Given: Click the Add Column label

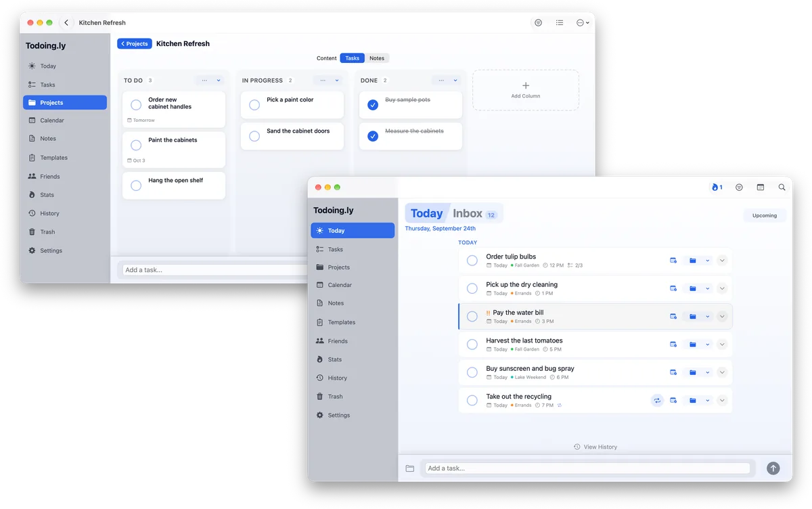Looking at the screenshot, I should pos(526,96).
